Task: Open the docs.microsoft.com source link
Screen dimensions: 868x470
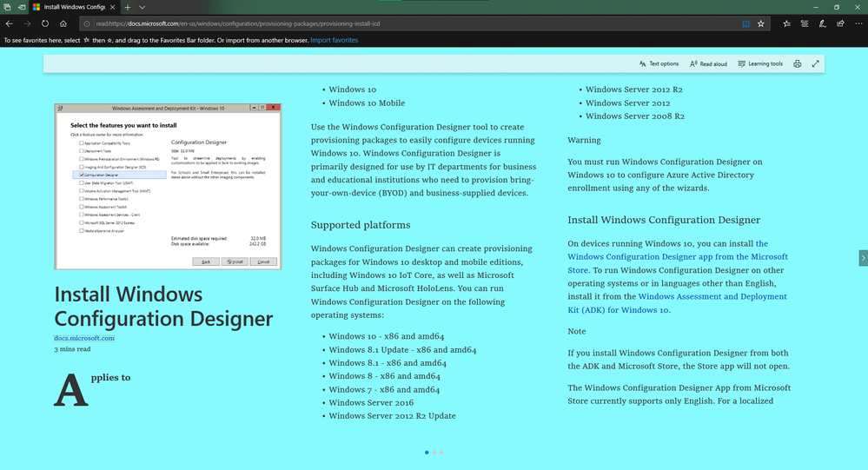Action: pyautogui.click(x=84, y=338)
